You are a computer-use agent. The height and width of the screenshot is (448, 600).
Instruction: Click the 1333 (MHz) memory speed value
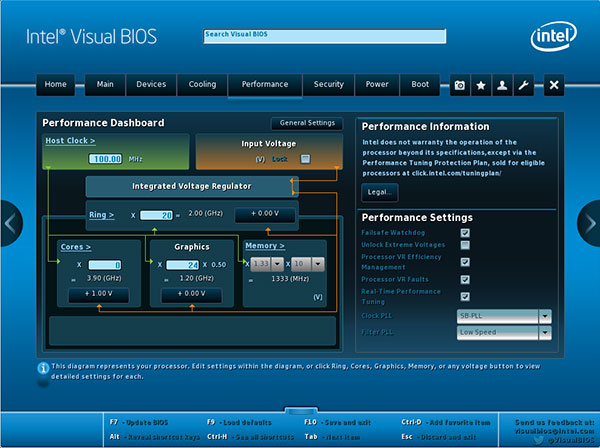(290, 279)
